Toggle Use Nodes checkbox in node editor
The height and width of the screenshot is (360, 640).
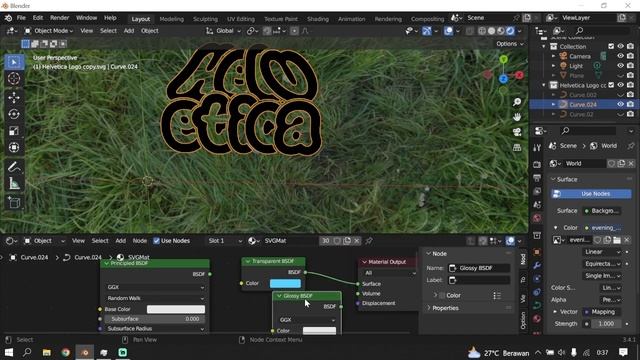pos(156,241)
